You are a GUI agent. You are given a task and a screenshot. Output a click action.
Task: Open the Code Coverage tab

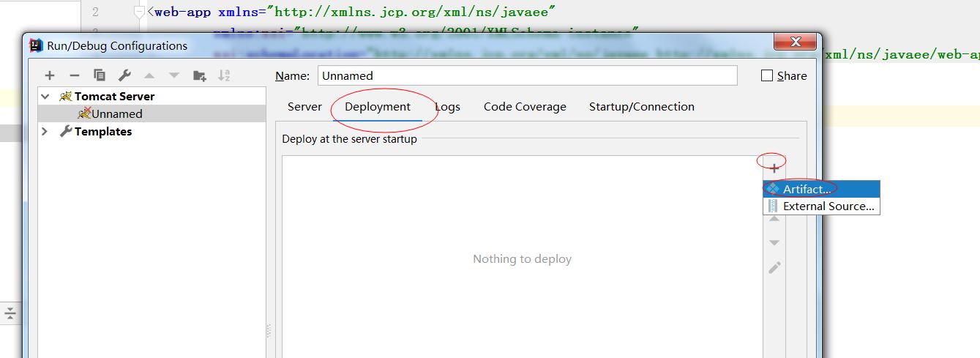[x=525, y=106]
